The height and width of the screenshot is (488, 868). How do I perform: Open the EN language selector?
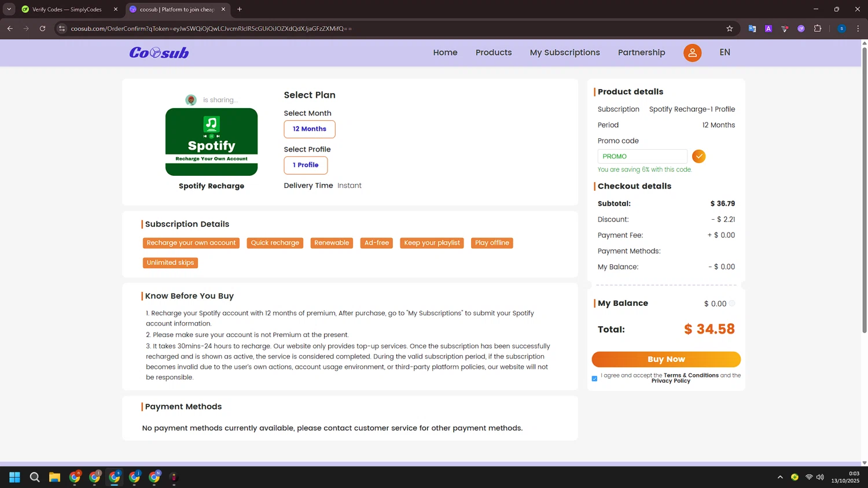coord(724,52)
